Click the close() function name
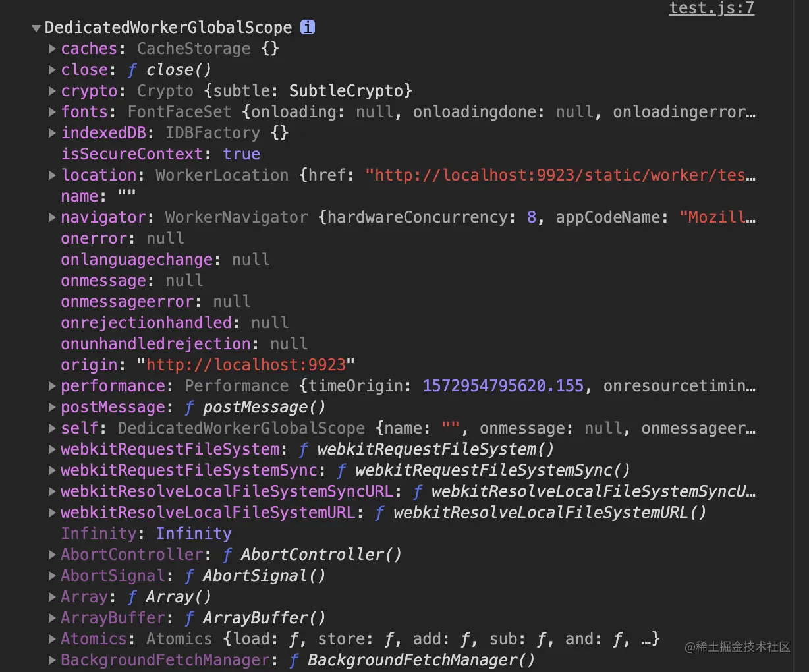Viewport: 809px width, 672px height. pyautogui.click(x=179, y=70)
